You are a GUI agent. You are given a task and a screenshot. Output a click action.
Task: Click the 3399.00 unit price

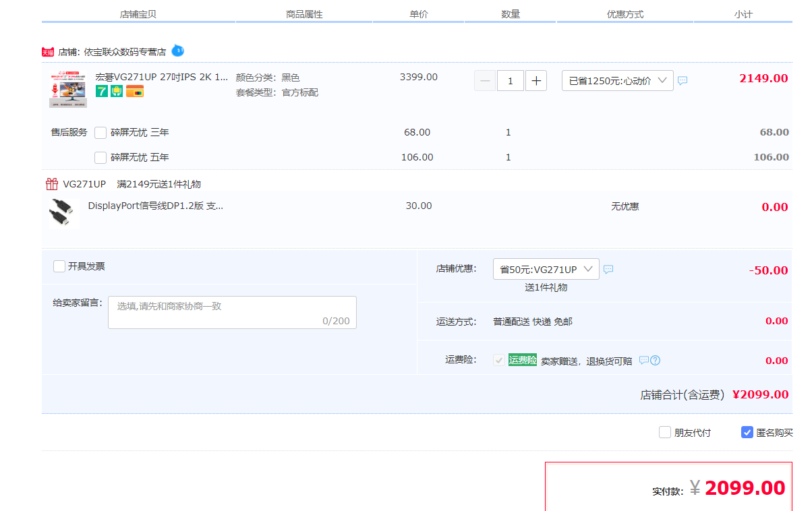coord(418,77)
